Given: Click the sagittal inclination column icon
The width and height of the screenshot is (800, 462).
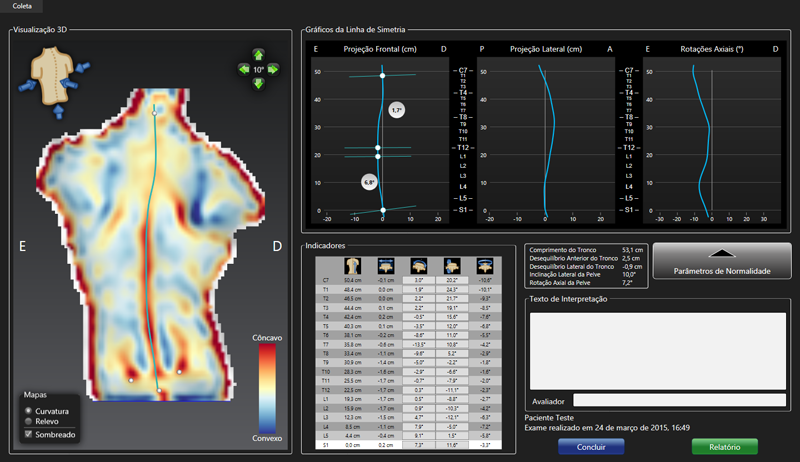Looking at the screenshot, I should click(452, 266).
